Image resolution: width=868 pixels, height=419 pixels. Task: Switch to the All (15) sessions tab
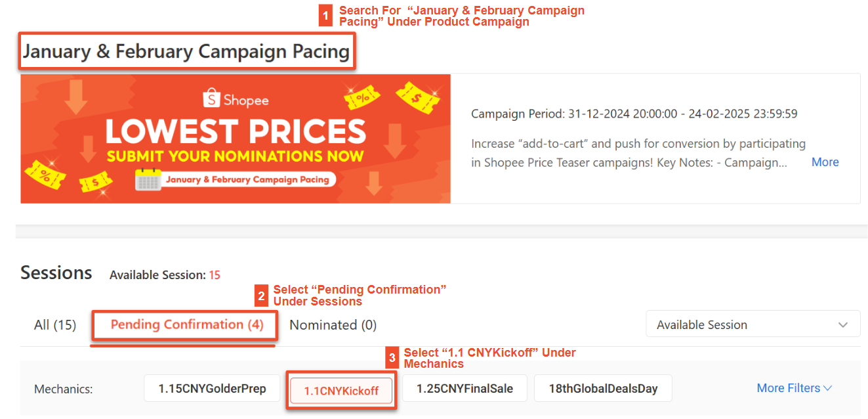coord(54,324)
